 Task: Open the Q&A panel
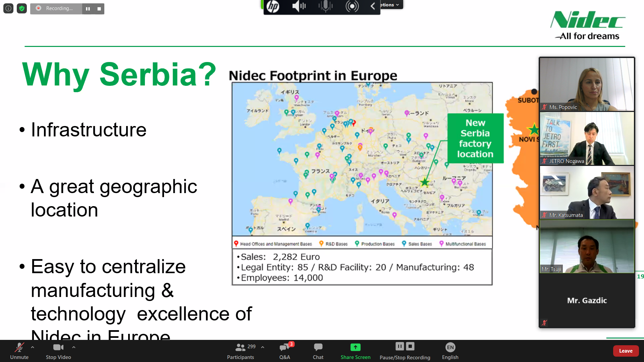click(x=285, y=351)
